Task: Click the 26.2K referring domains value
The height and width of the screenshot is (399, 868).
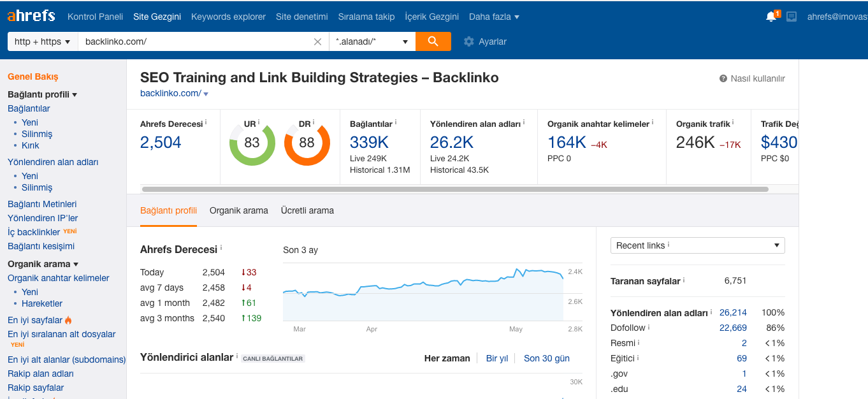Action: (x=452, y=142)
